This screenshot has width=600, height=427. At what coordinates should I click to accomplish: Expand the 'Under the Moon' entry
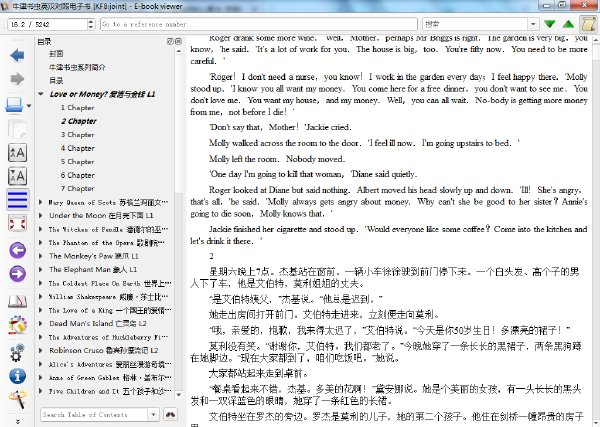point(41,215)
